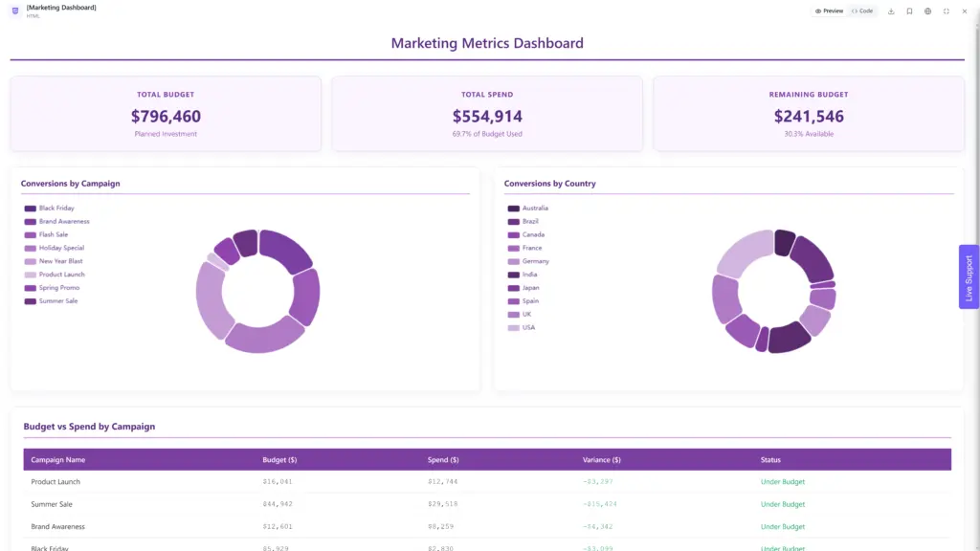Click the Canada legend entry

(526, 235)
